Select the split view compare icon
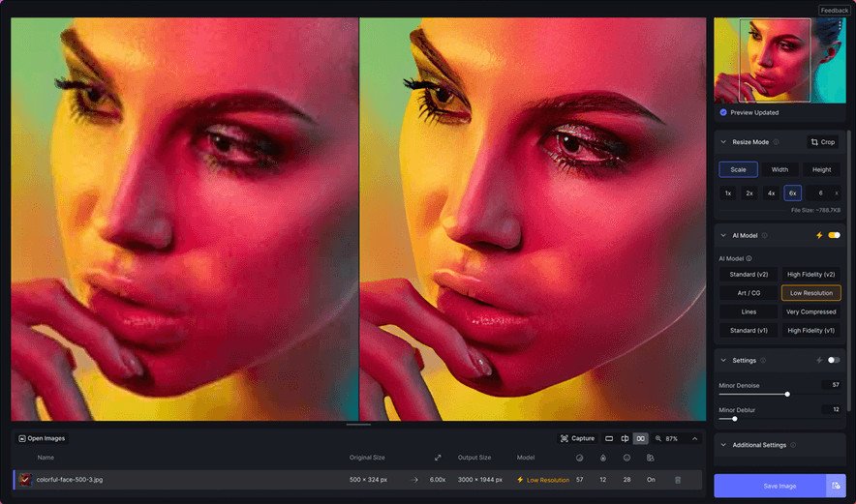The height and width of the screenshot is (504, 856). [x=625, y=438]
